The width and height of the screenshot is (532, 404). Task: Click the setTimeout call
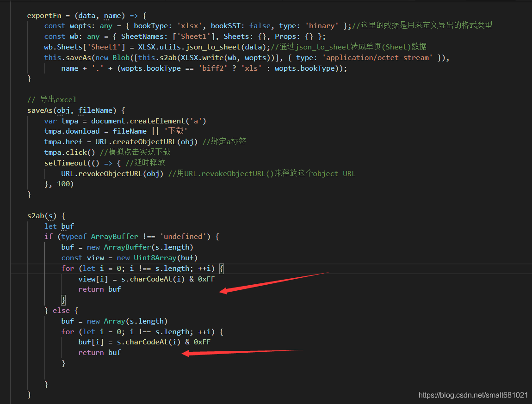(x=65, y=163)
